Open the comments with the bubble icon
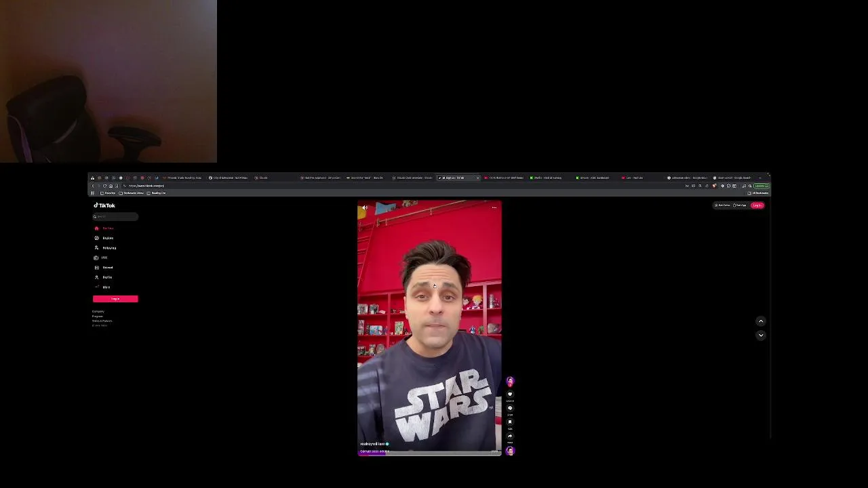868x488 pixels. [x=510, y=408]
